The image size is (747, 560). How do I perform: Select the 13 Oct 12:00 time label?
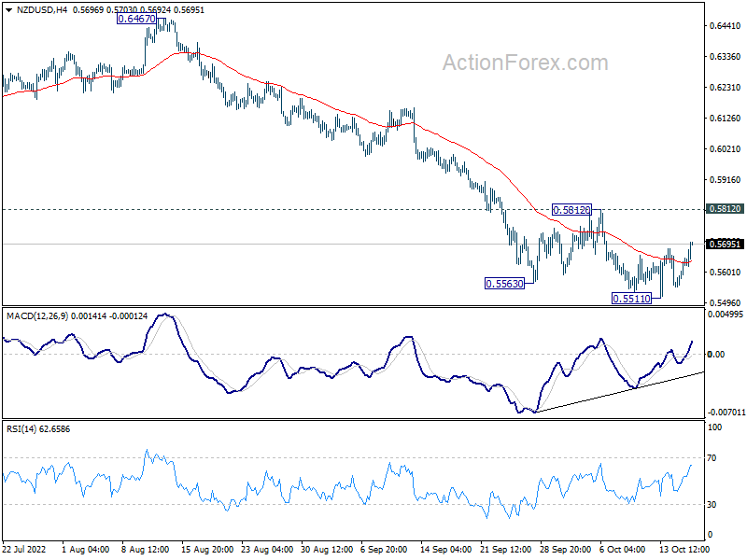tap(684, 550)
